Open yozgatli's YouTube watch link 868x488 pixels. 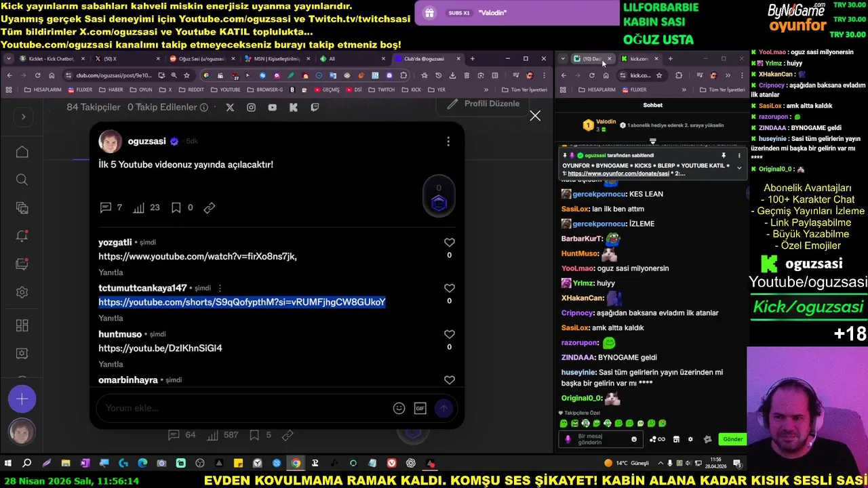point(197,256)
